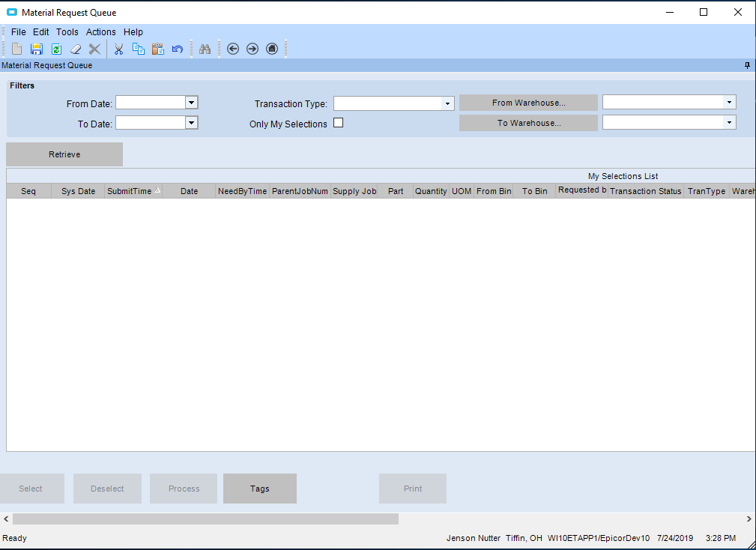Click the scrollbar left arrow
The height and width of the screenshot is (550, 756).
tap(6, 519)
